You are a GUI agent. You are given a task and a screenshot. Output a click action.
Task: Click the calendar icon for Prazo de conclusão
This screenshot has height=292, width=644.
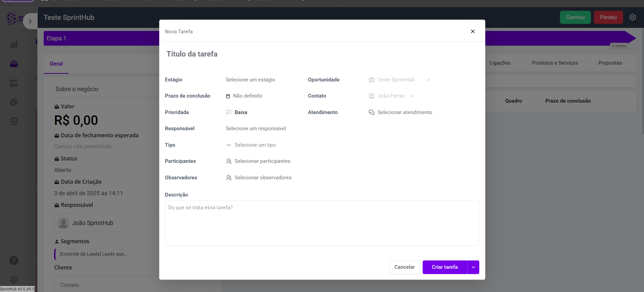(228, 96)
